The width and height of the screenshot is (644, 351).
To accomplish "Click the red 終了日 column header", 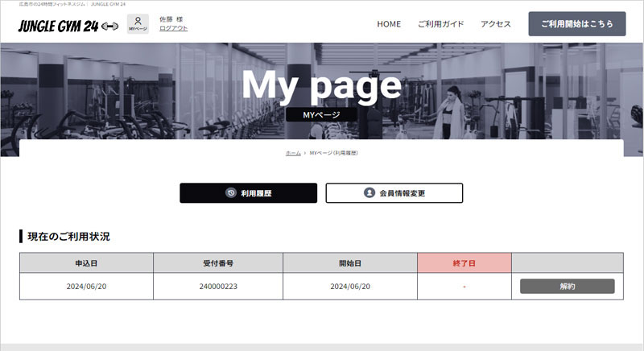I will tap(464, 263).
